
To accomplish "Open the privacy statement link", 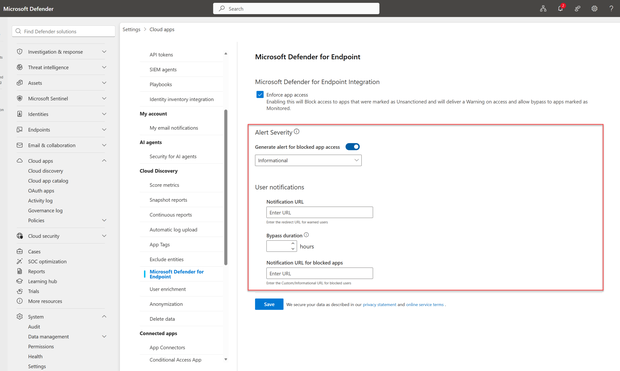I will (x=379, y=305).
